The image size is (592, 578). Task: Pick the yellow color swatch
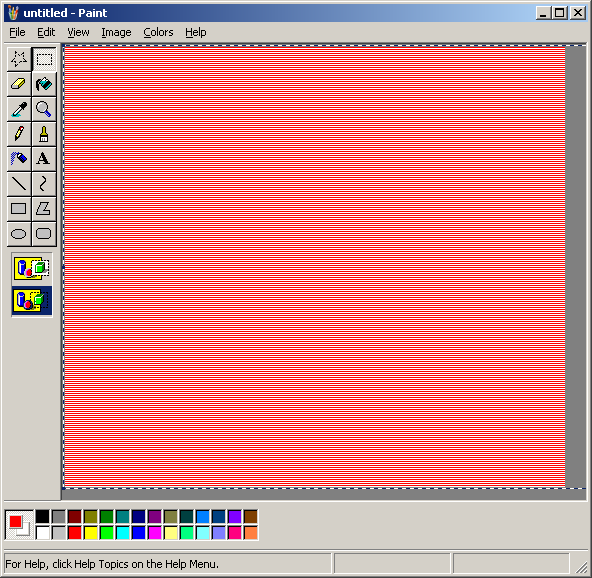click(91, 533)
